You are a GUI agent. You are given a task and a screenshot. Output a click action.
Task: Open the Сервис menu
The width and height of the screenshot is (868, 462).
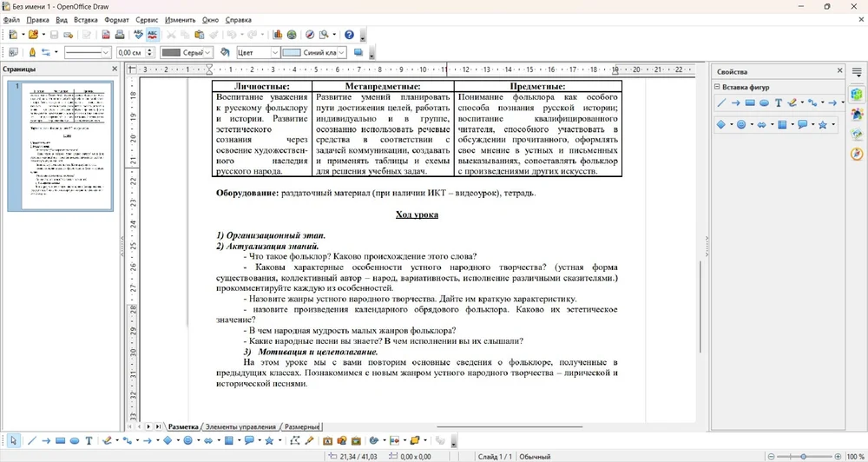(x=148, y=19)
